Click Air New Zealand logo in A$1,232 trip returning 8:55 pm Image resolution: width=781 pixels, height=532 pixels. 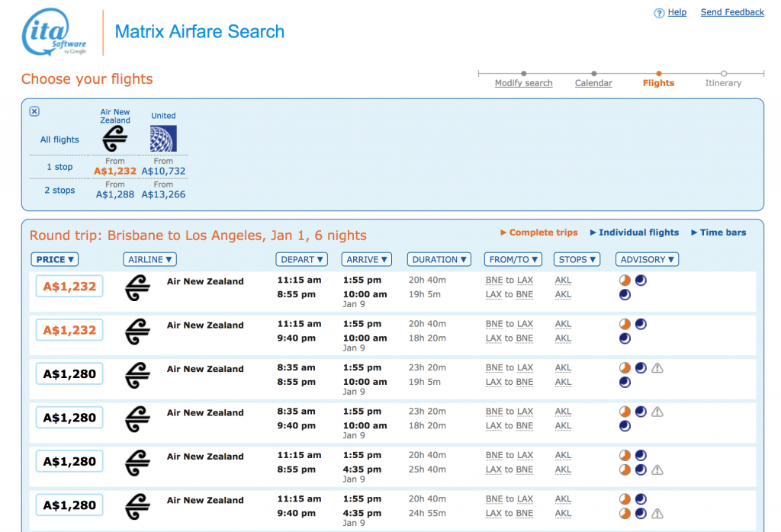(x=137, y=287)
